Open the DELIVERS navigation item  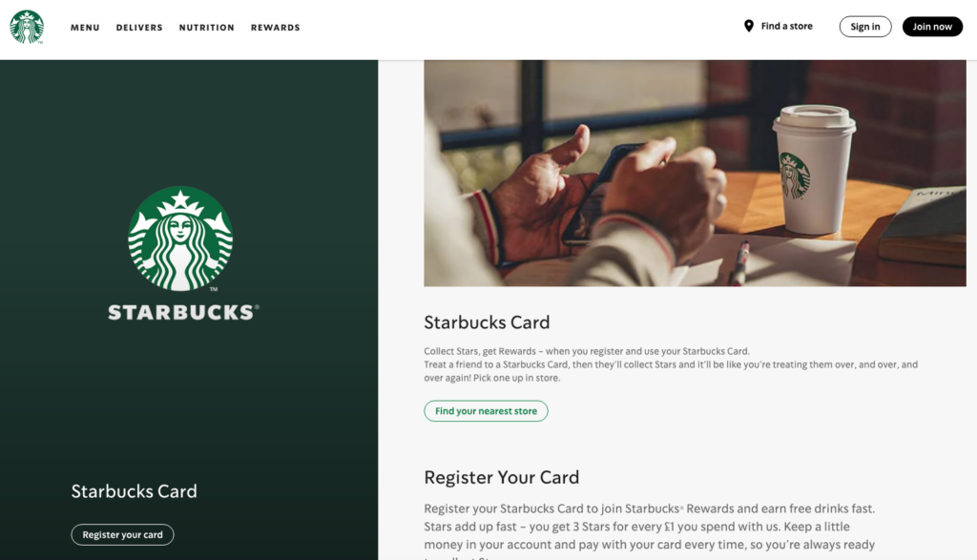pos(139,28)
